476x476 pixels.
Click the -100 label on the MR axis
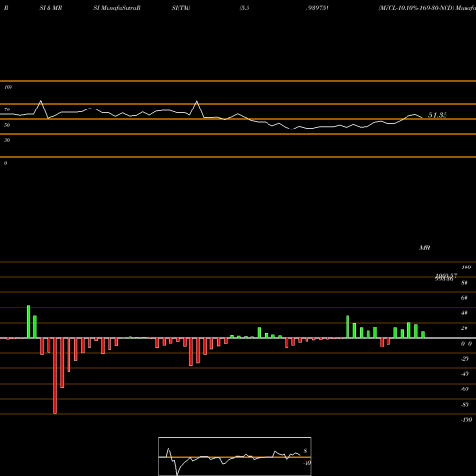click(x=466, y=420)
